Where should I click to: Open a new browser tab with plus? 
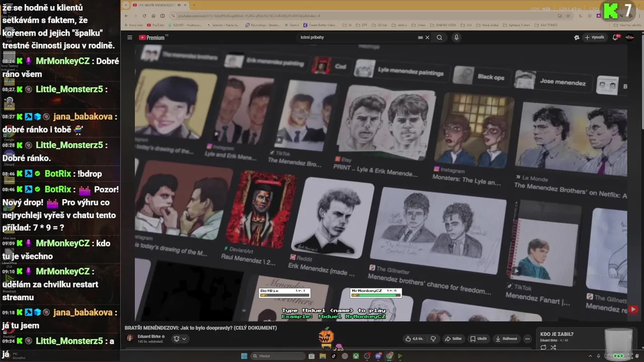click(x=193, y=5)
